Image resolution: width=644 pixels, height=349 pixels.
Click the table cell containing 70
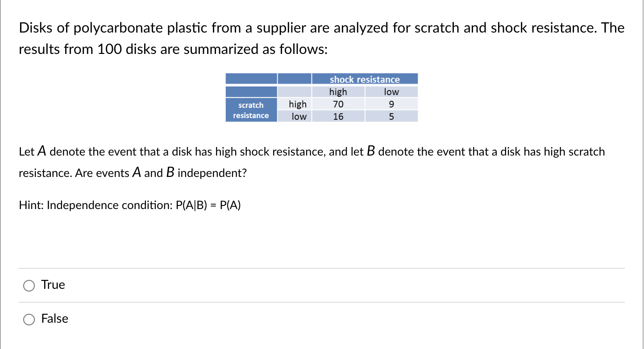pos(338,104)
